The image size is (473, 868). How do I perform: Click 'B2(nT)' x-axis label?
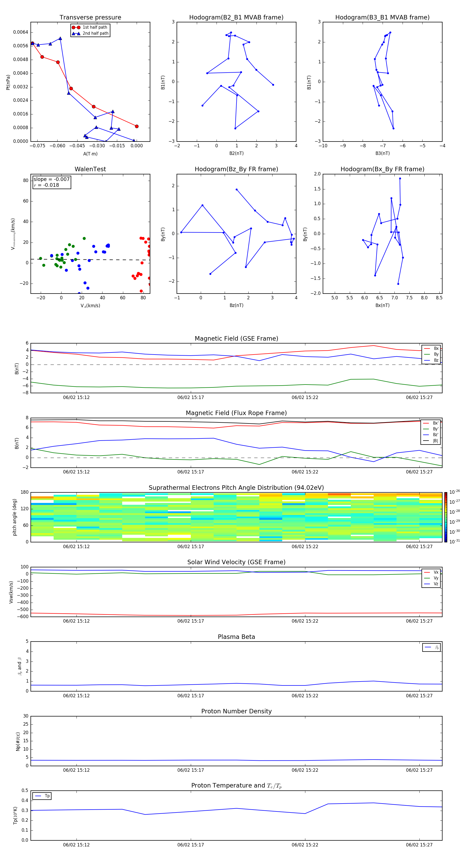tap(236, 153)
